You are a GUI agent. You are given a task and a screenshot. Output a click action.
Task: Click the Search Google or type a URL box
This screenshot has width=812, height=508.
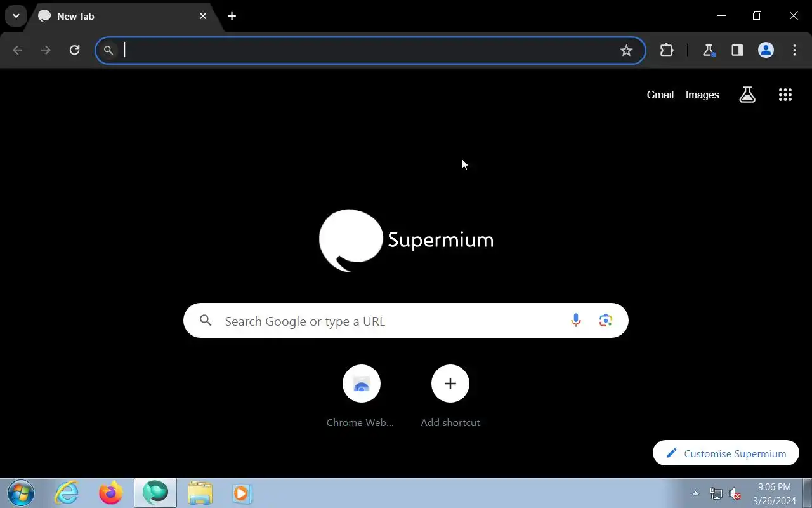click(406, 321)
